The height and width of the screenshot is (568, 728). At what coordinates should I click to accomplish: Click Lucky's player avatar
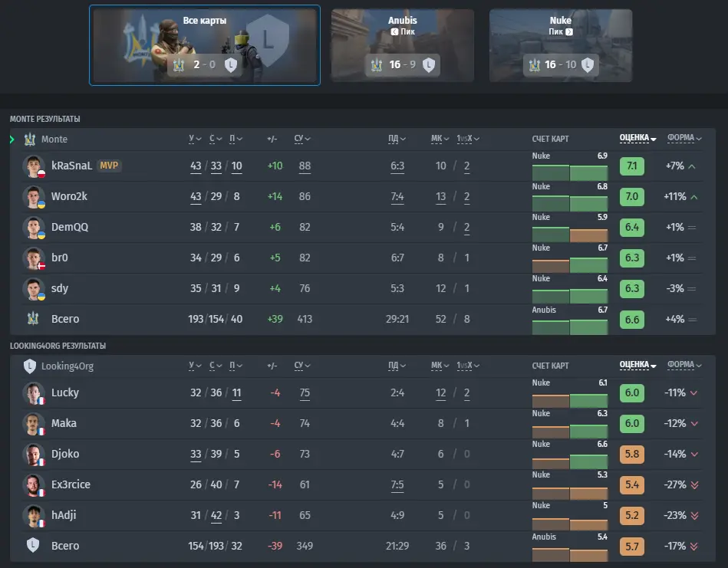[34, 393]
